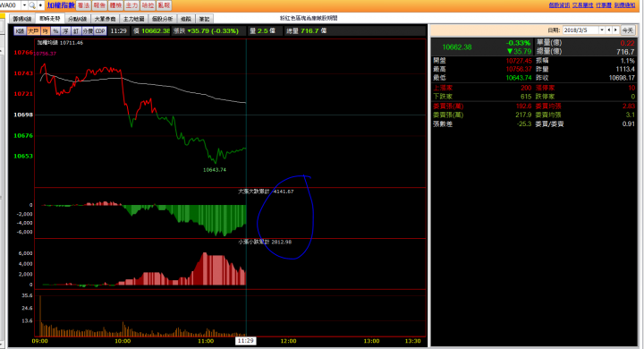Click the -0.33% value in the quote panel

(518, 43)
